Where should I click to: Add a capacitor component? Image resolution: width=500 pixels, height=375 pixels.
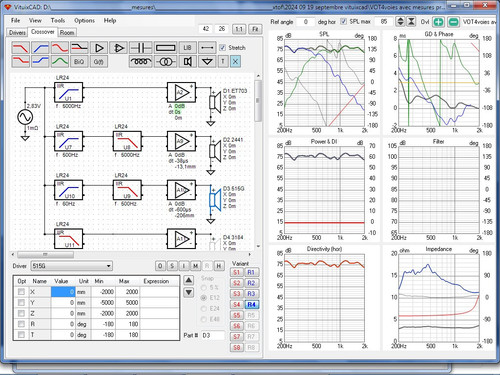coord(141,48)
